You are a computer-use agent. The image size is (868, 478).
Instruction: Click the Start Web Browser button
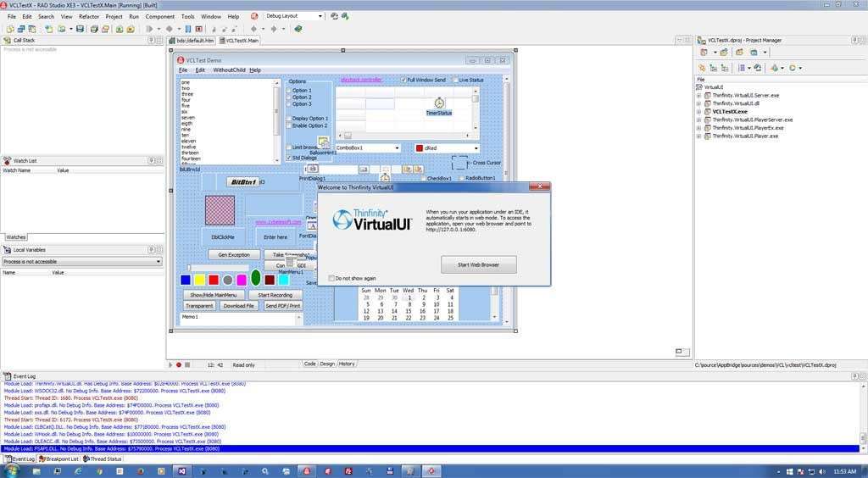(x=479, y=265)
